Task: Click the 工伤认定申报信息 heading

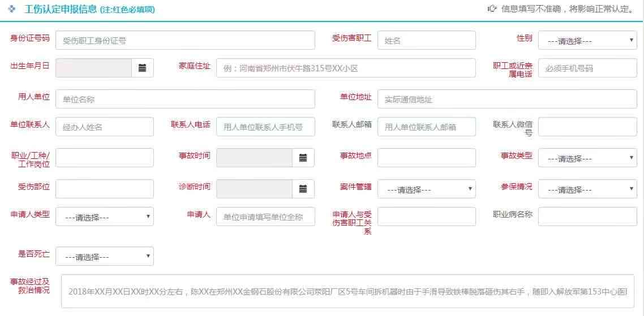Action: pyautogui.click(x=61, y=9)
